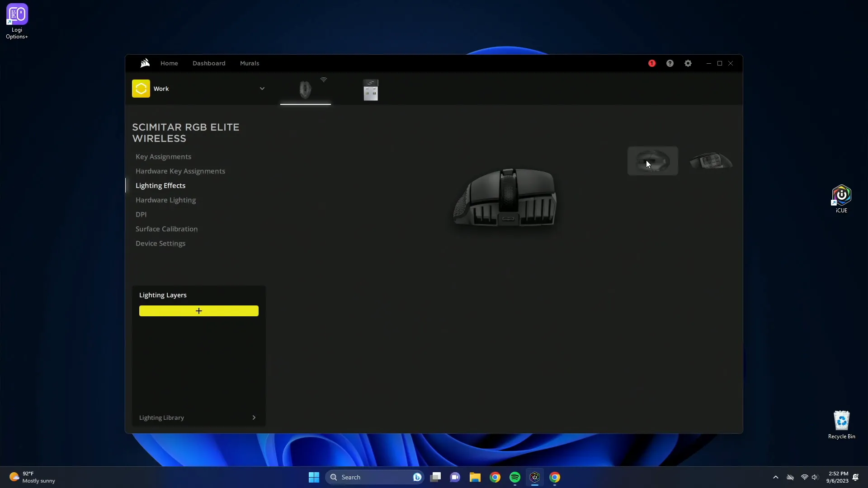The height and width of the screenshot is (488, 868).
Task: Open the red notification alert badge
Action: click(x=652, y=63)
